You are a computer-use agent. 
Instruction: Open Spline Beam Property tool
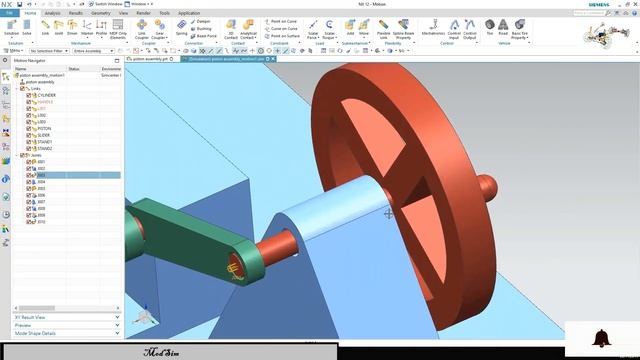click(x=403, y=29)
